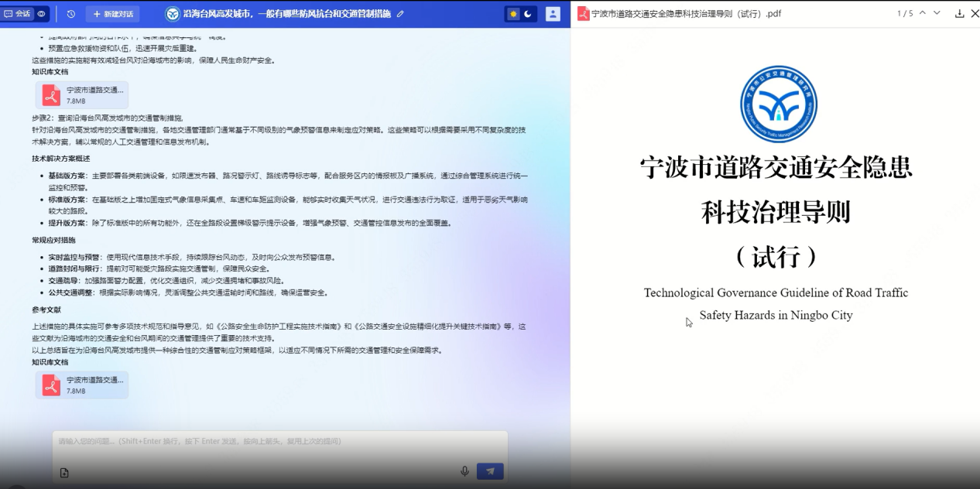Click the download icon in the PDF viewer
Screen dimensions: 980x489
tap(960, 13)
